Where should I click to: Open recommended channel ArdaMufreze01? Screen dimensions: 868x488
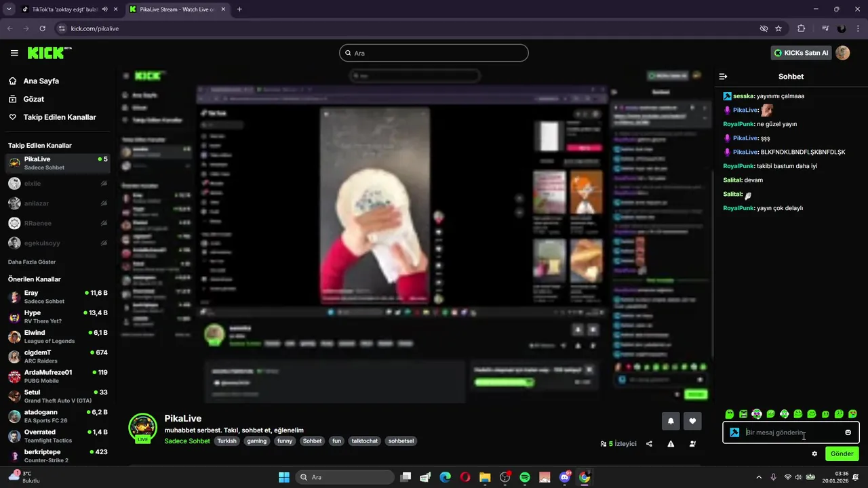[x=58, y=376]
